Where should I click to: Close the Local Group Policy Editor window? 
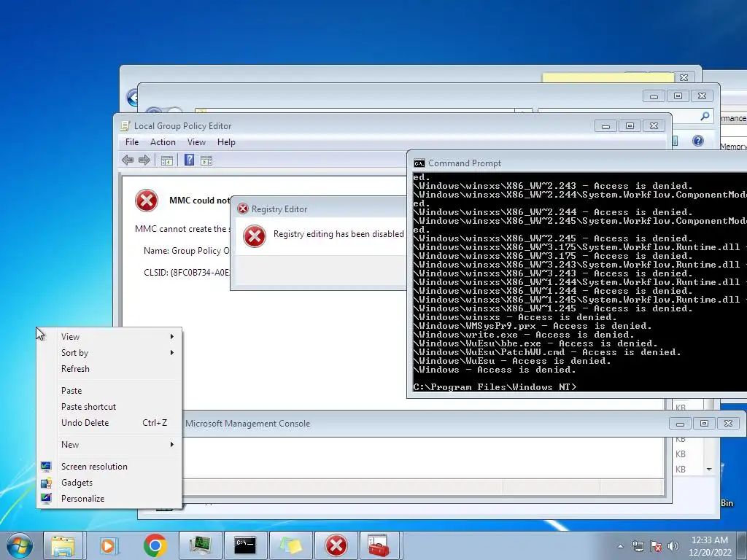(654, 126)
